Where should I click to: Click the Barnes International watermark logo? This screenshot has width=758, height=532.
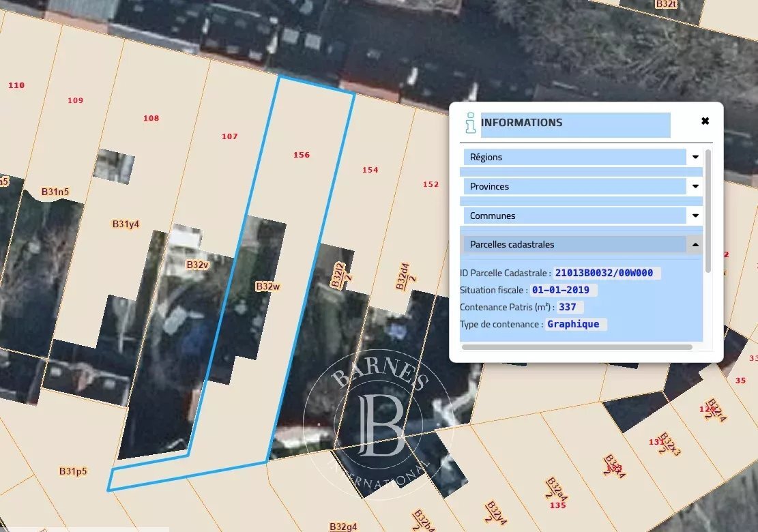377,423
